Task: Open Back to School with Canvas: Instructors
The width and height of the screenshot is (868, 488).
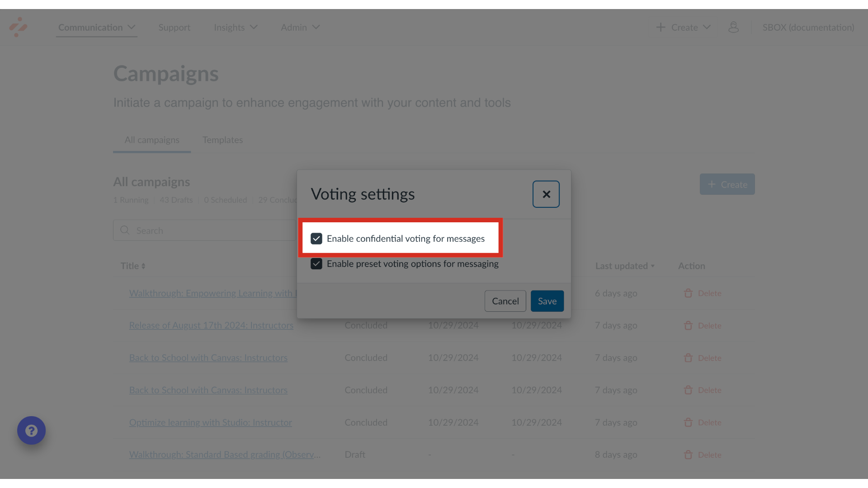Action: pos(208,357)
